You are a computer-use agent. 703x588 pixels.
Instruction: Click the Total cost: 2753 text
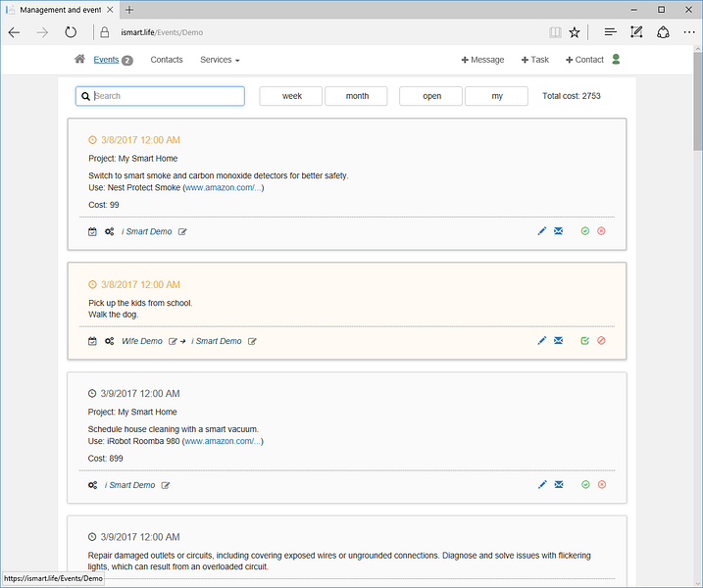tap(572, 96)
